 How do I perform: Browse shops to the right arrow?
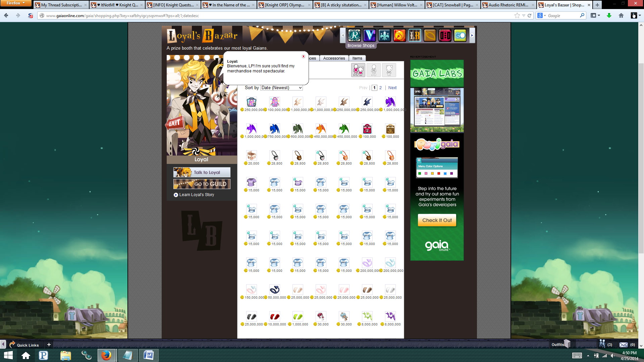pos(472,35)
